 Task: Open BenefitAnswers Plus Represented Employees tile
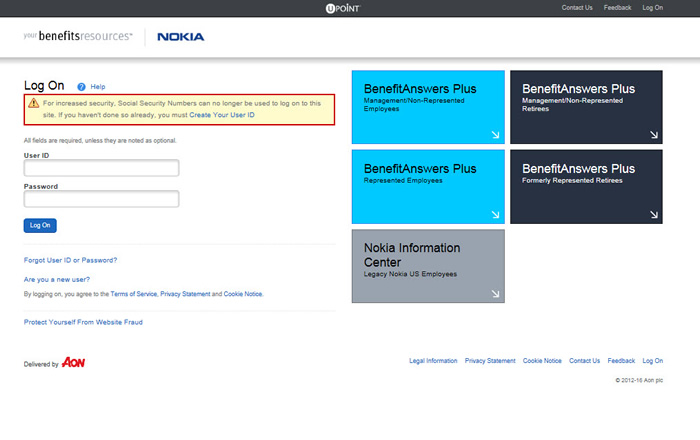pyautogui.click(x=428, y=186)
